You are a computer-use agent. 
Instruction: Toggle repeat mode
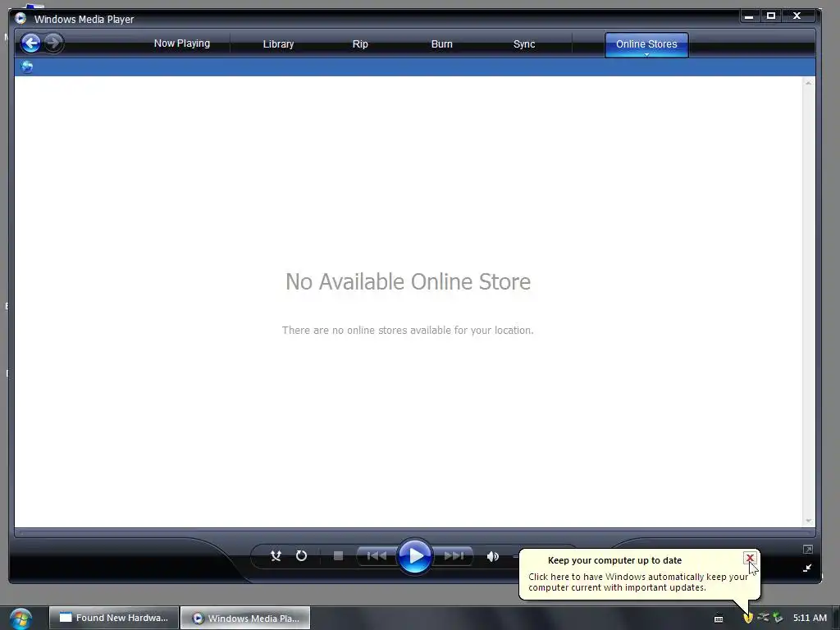point(302,556)
